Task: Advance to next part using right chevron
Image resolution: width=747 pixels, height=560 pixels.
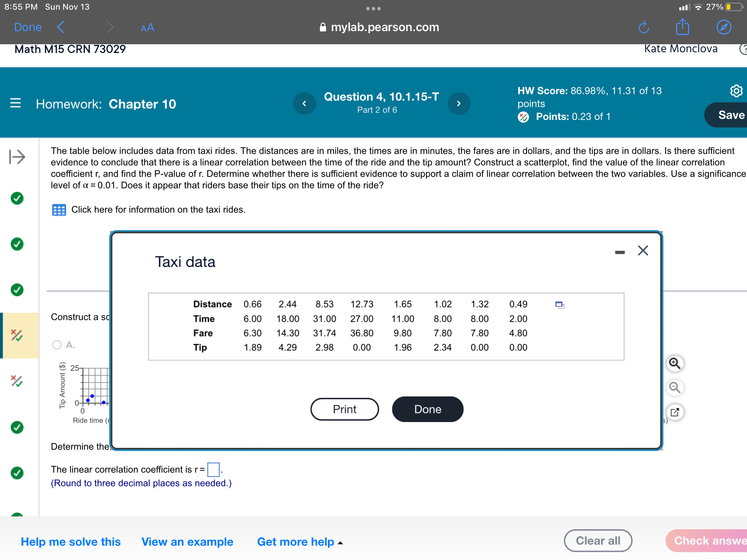Action: coord(459,103)
